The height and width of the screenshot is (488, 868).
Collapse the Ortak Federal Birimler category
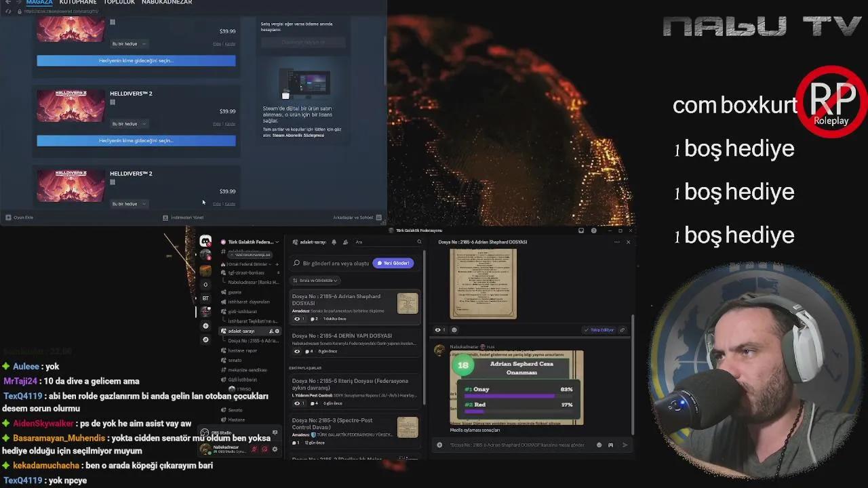click(247, 264)
